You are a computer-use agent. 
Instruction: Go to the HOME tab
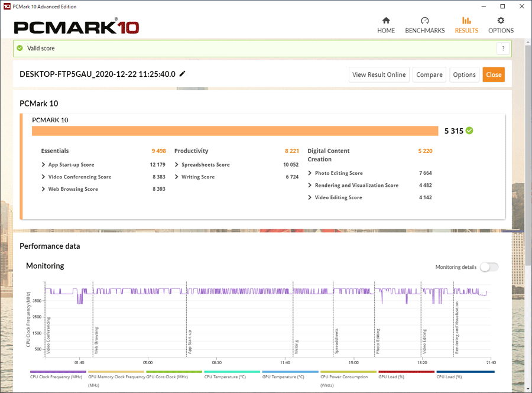click(386, 25)
